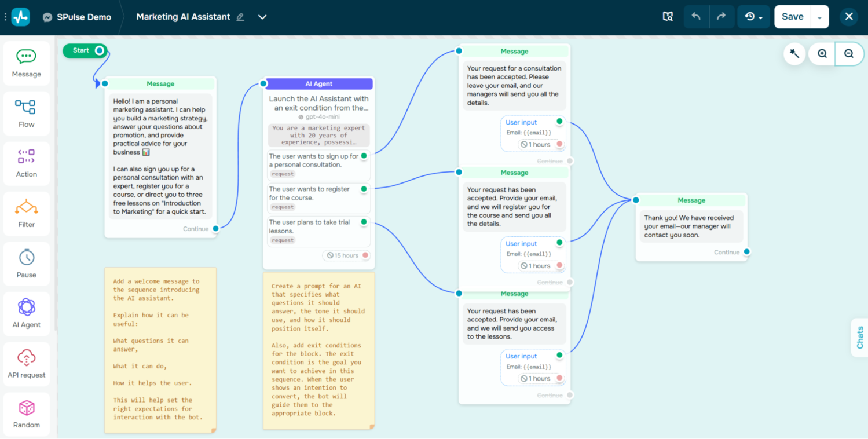Open the Chats panel tab
Screen dimensions: 868x439
(x=859, y=336)
